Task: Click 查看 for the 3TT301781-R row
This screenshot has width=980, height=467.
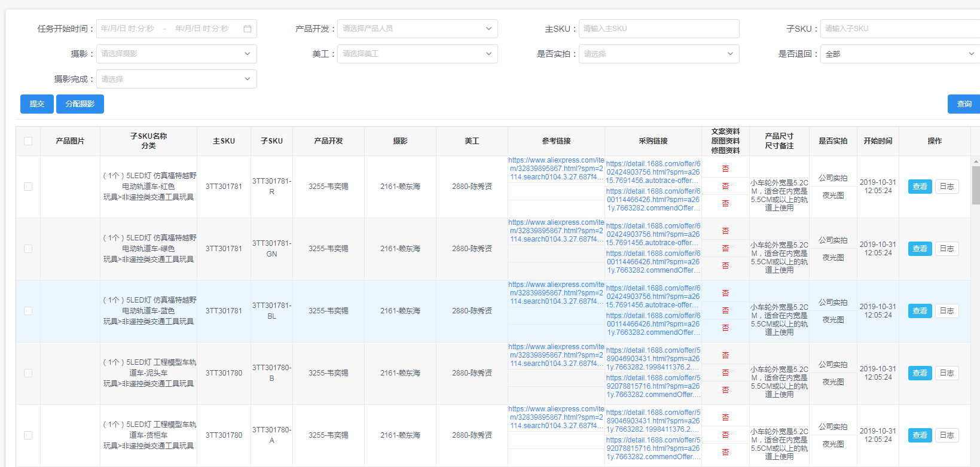Action: pyautogui.click(x=920, y=187)
